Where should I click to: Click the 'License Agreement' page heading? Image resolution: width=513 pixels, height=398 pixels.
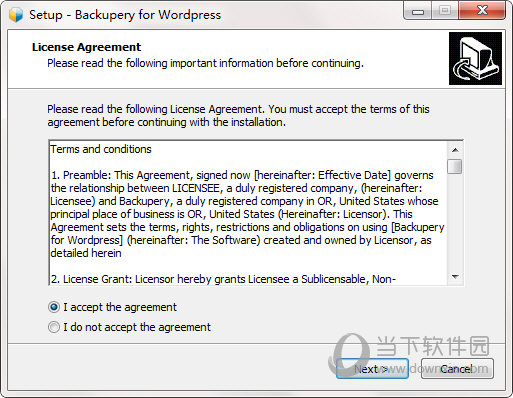click(87, 47)
